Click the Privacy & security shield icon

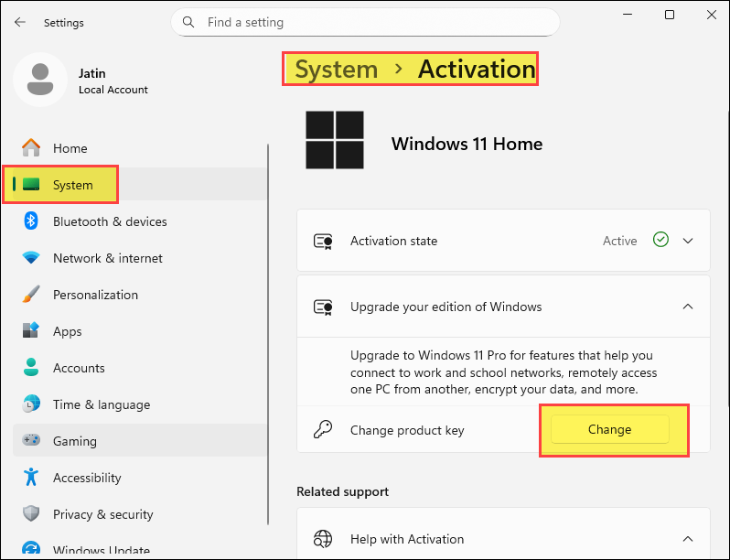click(31, 513)
